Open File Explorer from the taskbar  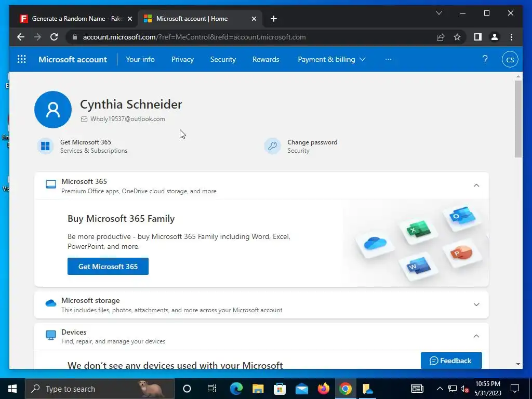(258, 389)
